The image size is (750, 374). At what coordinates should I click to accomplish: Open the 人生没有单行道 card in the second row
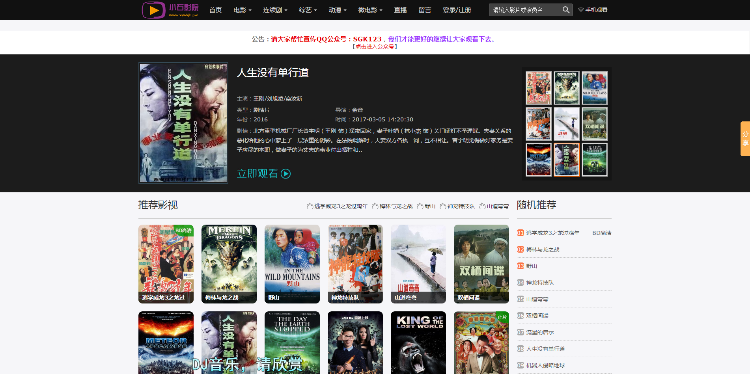click(229, 342)
